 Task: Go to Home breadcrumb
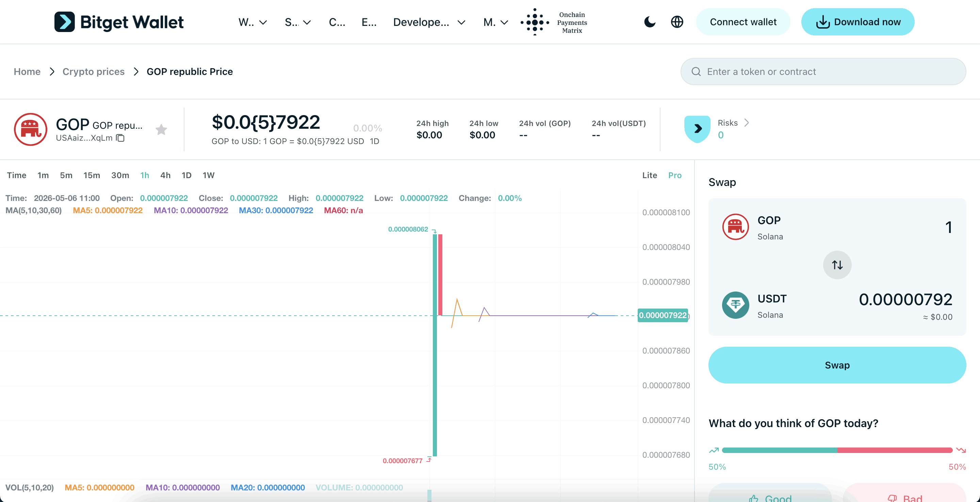click(27, 72)
